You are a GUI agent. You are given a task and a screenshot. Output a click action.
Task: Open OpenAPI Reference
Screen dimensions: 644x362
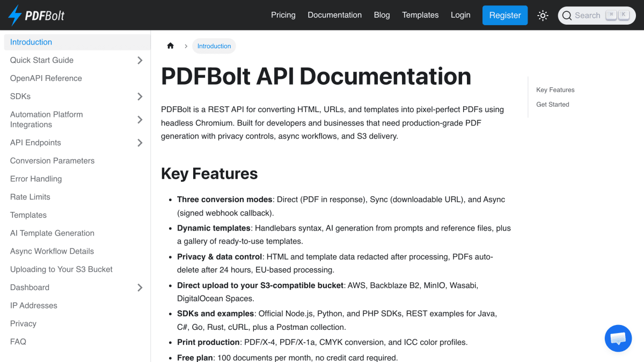pyautogui.click(x=46, y=78)
